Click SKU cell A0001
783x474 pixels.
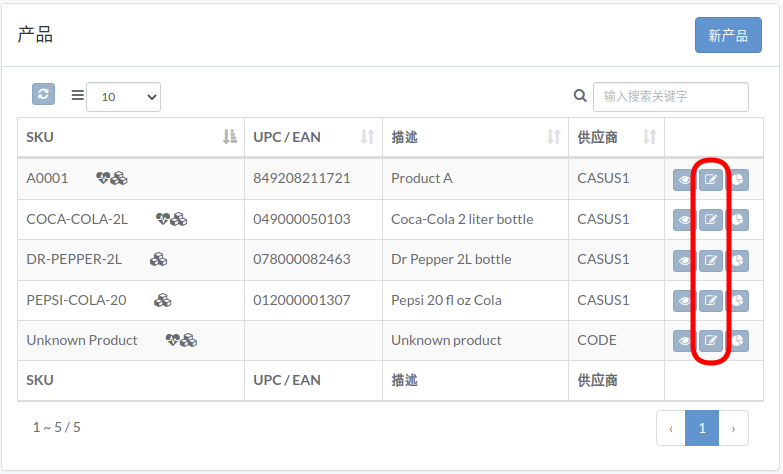47,178
